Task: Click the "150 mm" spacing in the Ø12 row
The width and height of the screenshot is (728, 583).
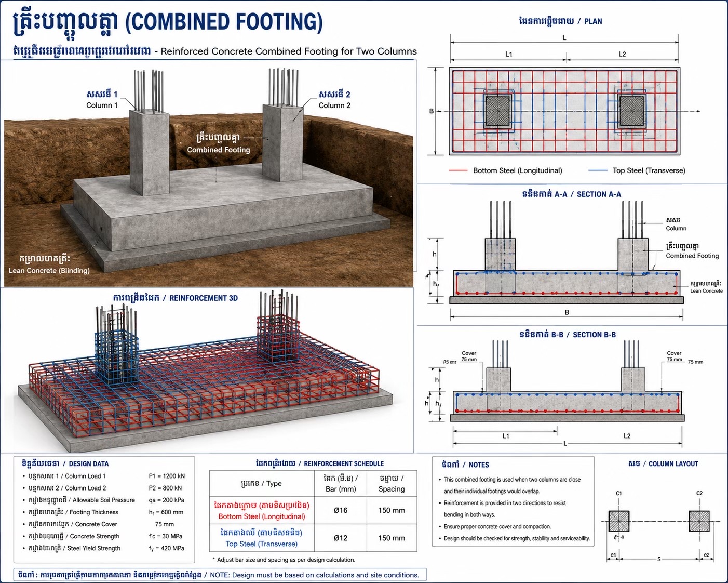Action: click(392, 538)
